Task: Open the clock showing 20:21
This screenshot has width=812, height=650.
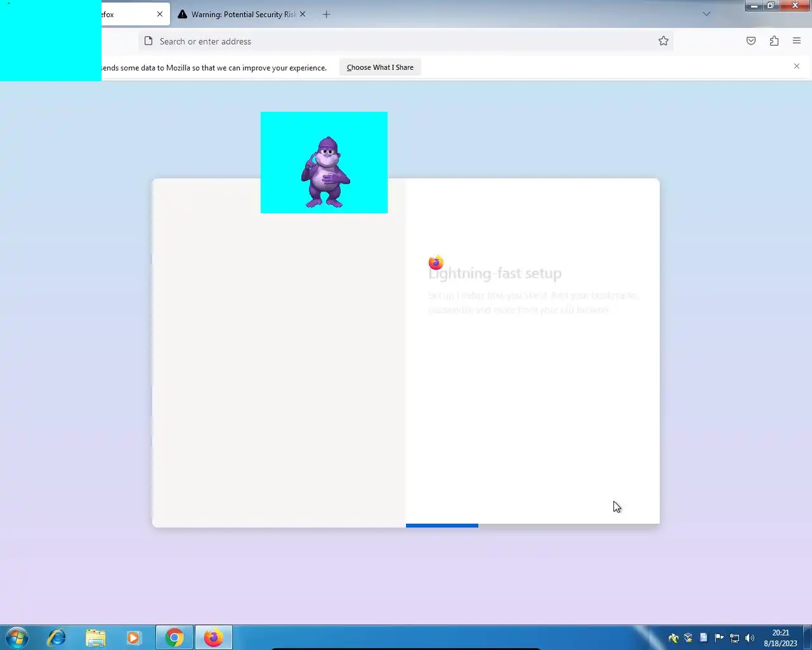Action: 780,638
